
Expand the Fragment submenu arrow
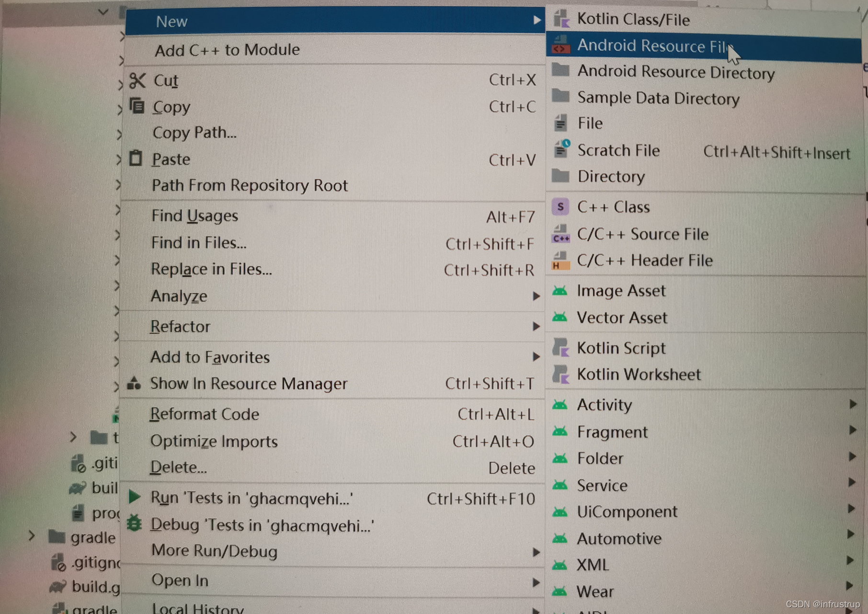click(x=852, y=430)
